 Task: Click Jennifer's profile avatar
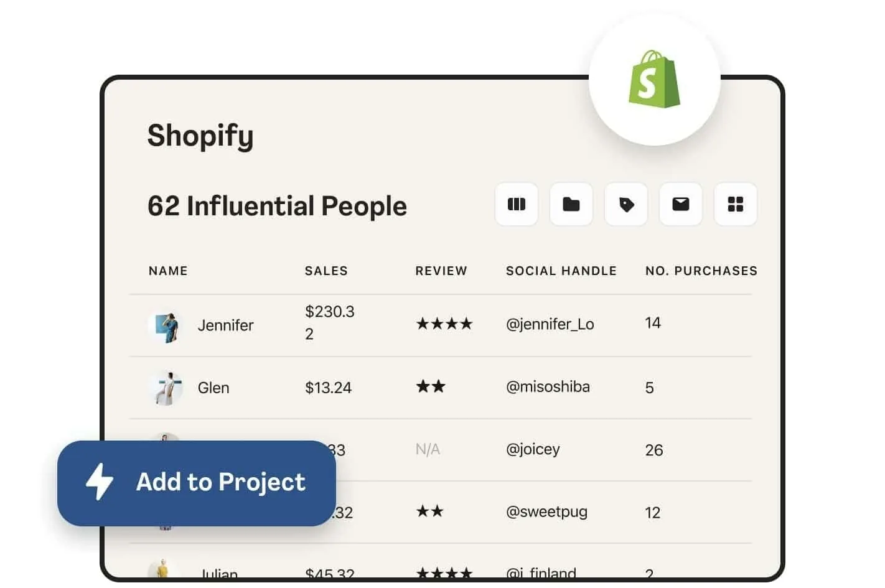(166, 326)
